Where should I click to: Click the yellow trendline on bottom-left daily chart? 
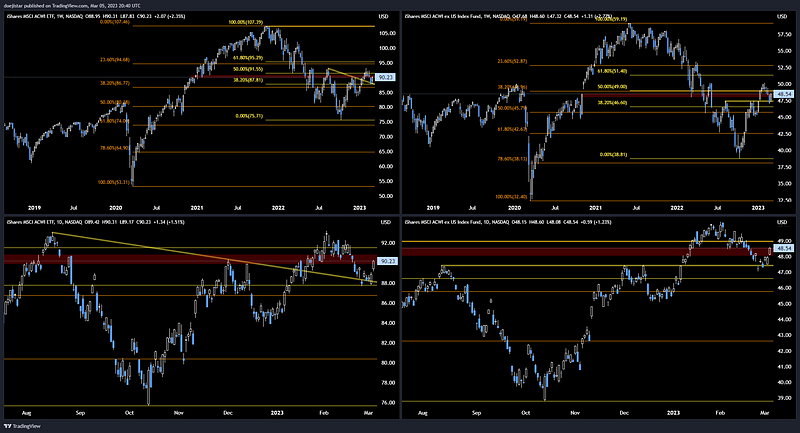(x=200, y=258)
